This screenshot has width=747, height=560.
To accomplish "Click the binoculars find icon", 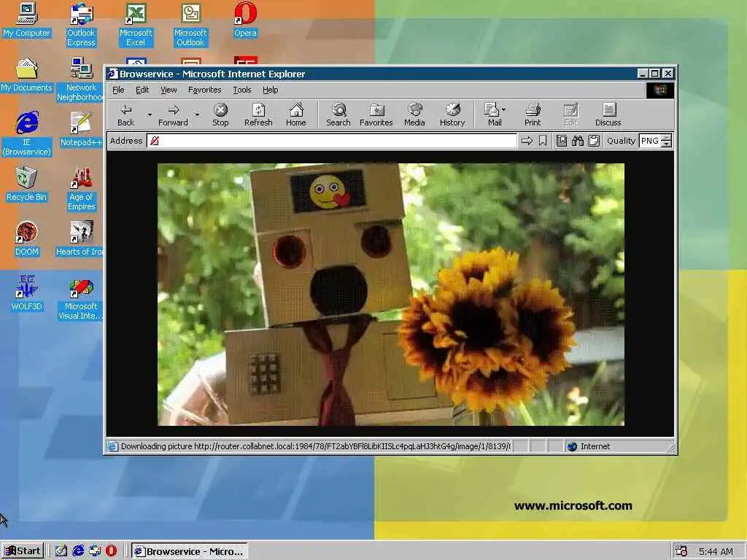I will pos(578,141).
